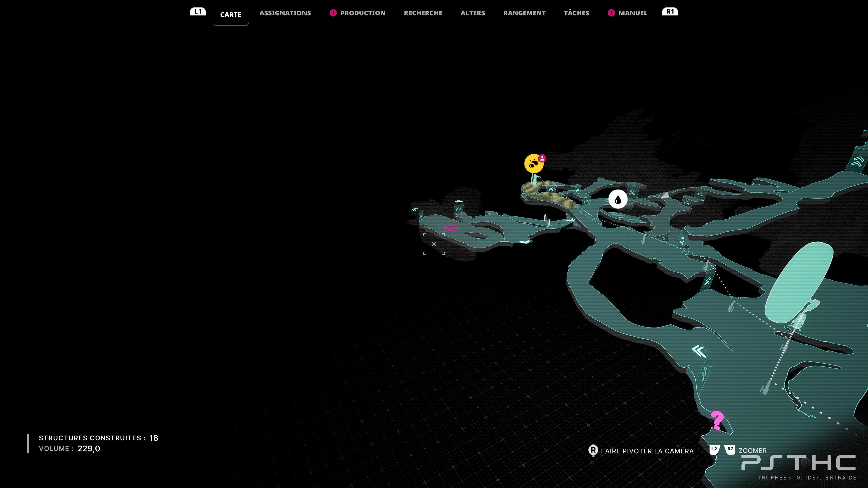Click the STRUCTURES CONSTRUITES count text
The height and width of the screenshot is (488, 868).
click(x=98, y=438)
